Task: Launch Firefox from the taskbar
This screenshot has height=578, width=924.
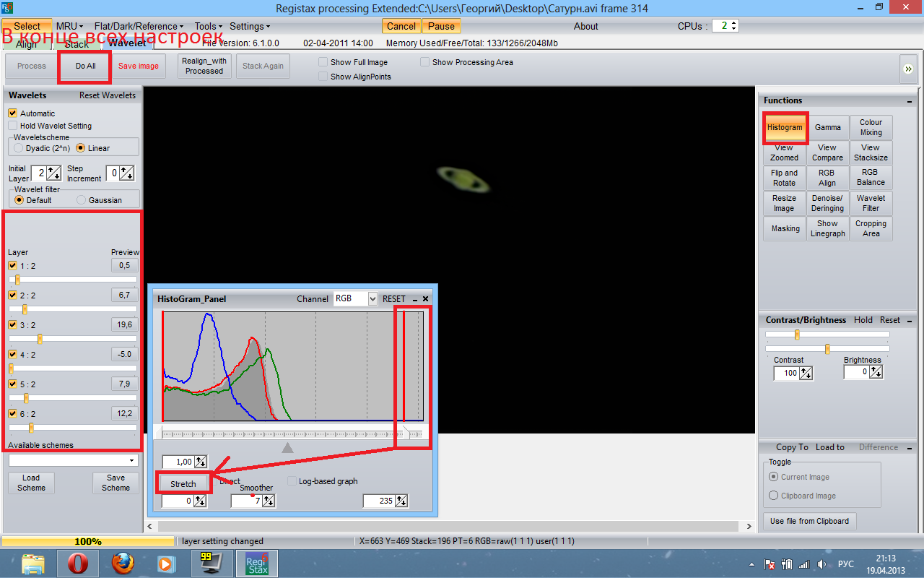Action: 123,564
